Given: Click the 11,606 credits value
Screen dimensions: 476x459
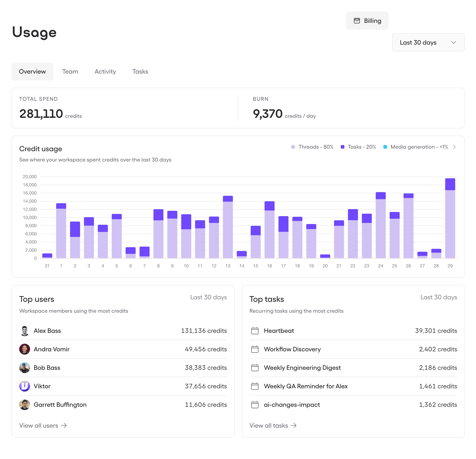Looking at the screenshot, I should click(206, 405).
